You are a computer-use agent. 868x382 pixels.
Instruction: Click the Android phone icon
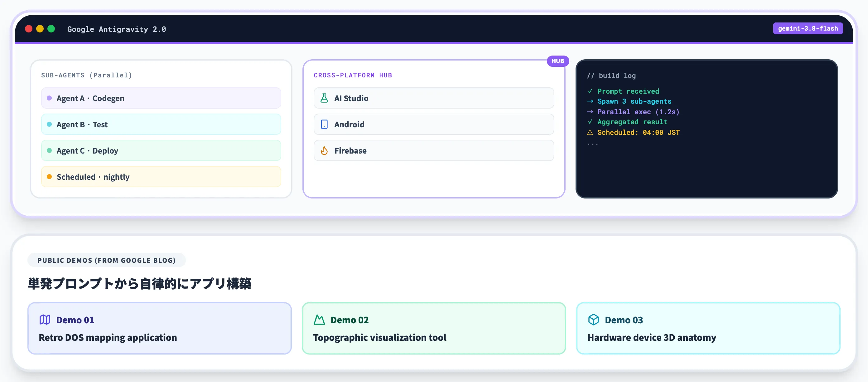324,125
